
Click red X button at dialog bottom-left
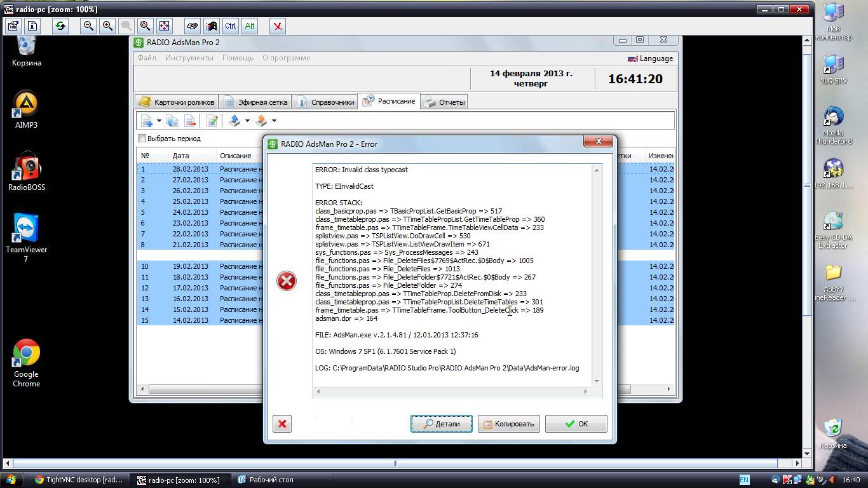282,424
